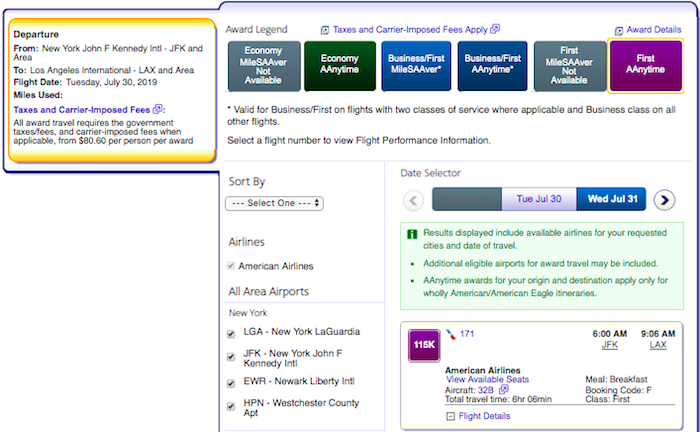Click the All Area Airports heading

269,291
